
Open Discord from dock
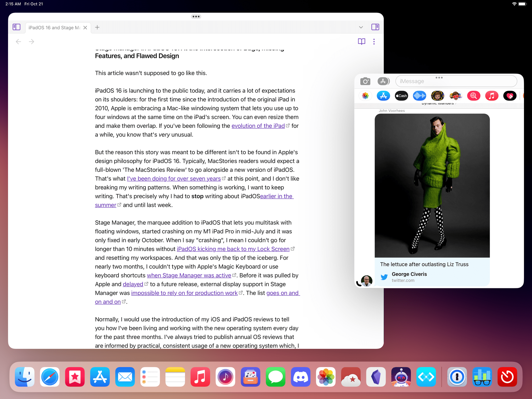[x=300, y=376]
